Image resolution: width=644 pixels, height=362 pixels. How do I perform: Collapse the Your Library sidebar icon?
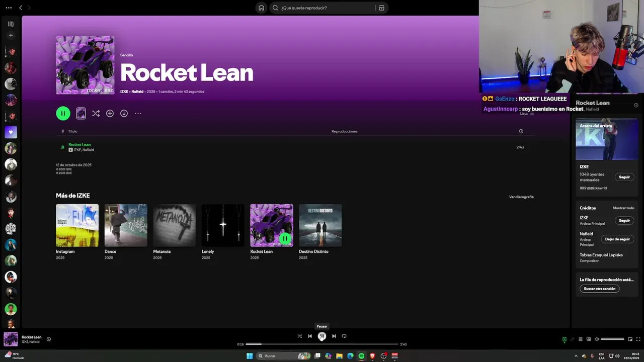coord(11,24)
